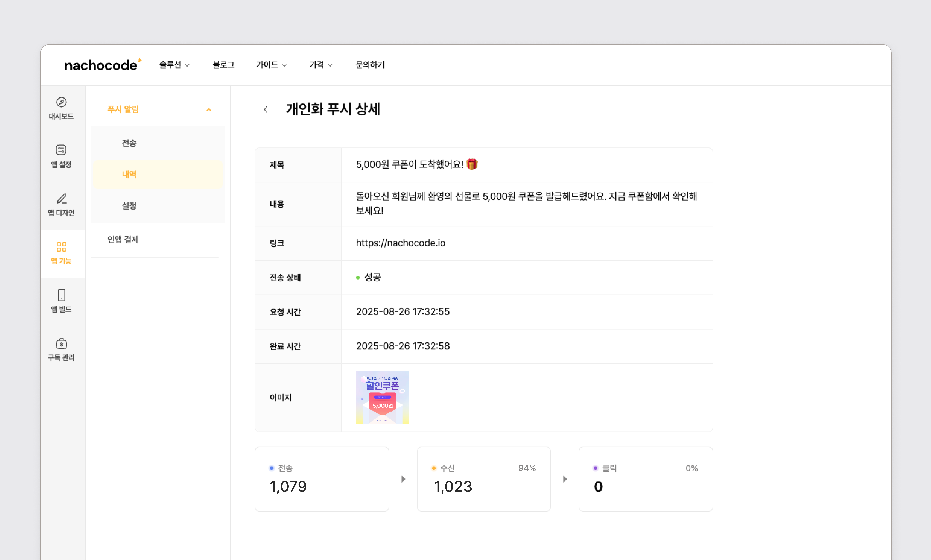Expand the 가격 dropdown menu
The image size is (931, 560).
point(321,65)
